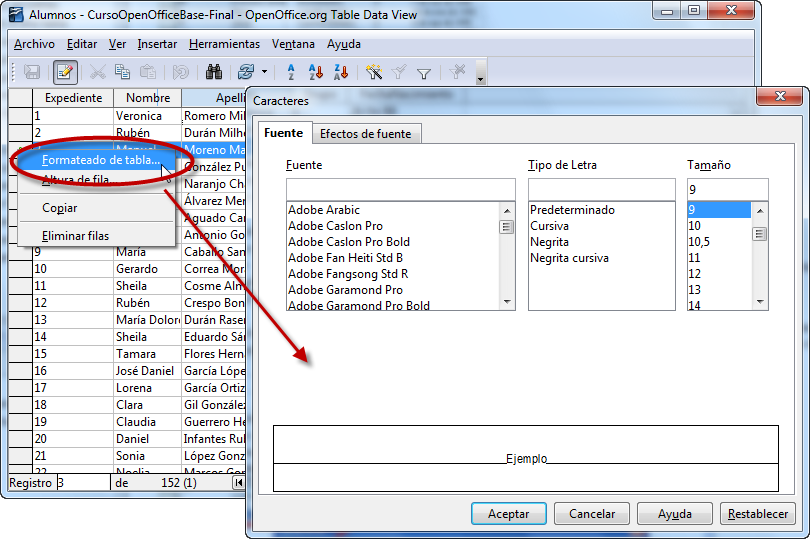This screenshot has height=539, width=810.
Task: Click the Refresh icon in the toolbar
Action: 246,72
